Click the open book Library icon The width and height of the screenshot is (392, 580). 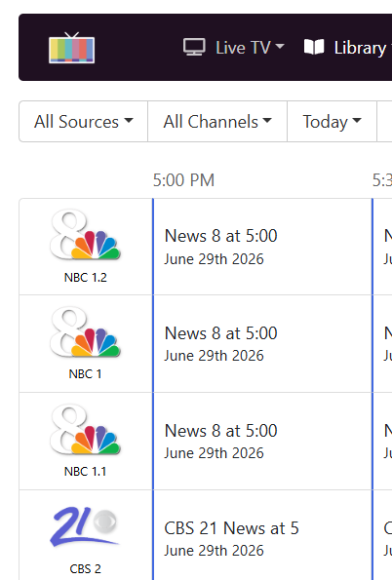click(x=314, y=48)
